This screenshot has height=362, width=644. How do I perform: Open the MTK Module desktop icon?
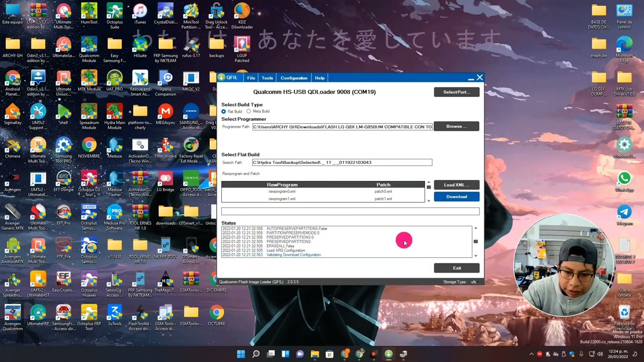click(x=89, y=80)
